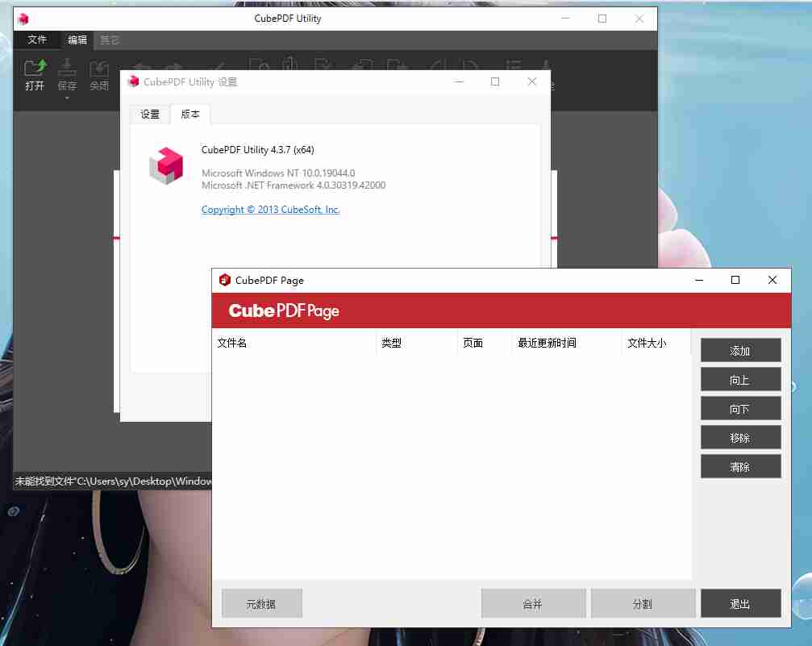Click the 最近更新时间 column header

pos(565,343)
